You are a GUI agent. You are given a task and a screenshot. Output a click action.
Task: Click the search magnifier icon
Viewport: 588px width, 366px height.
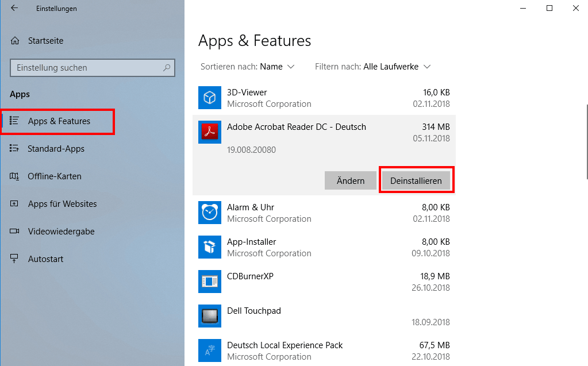tap(167, 68)
